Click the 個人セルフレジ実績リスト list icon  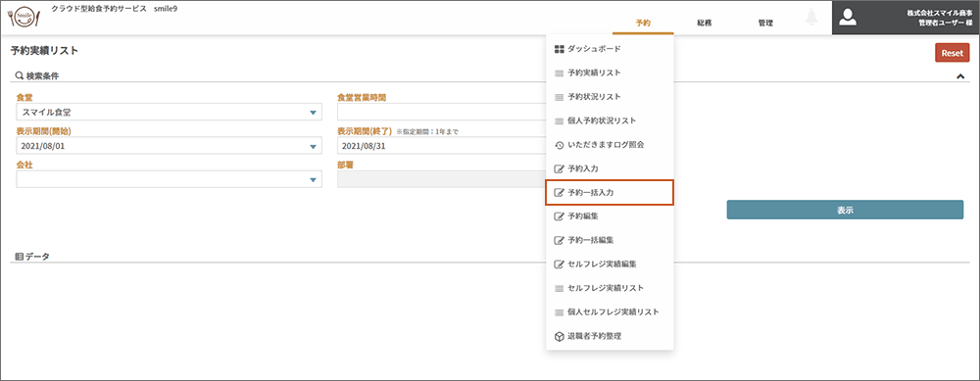coord(559,312)
